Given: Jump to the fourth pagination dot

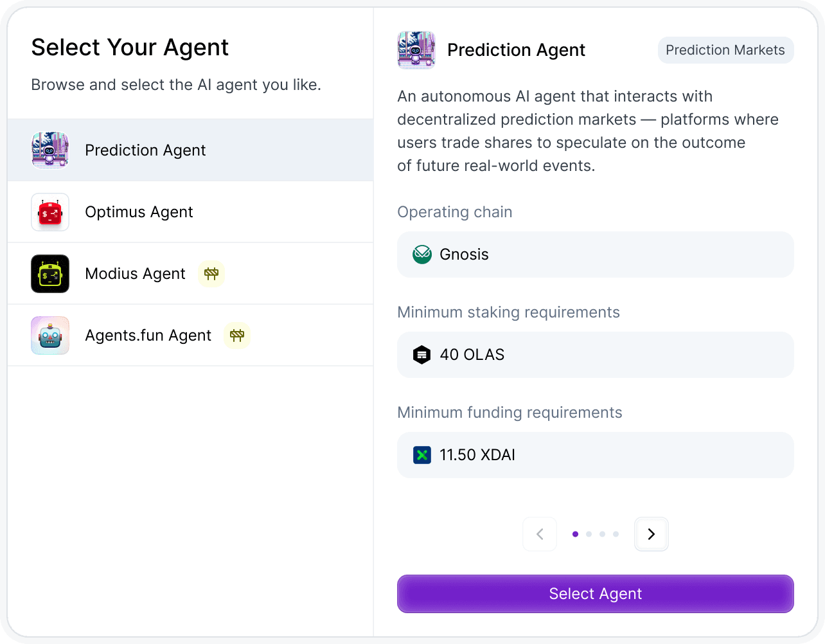Looking at the screenshot, I should [616, 534].
